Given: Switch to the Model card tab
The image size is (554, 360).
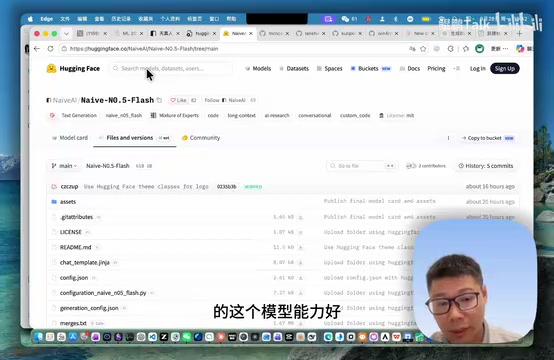Looking at the screenshot, I should click(x=70, y=138).
